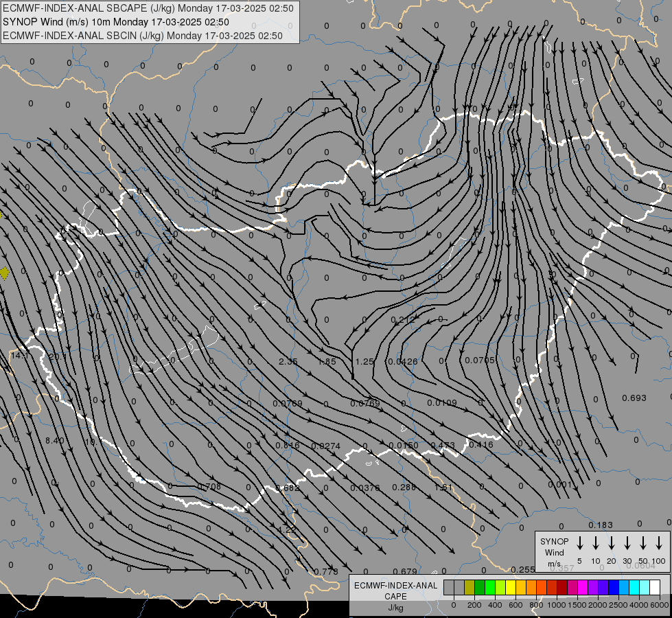Screen dimensions: 672x618
Task: Pick the olive swatch left of the 200 tick
Action: pyautogui.click(x=470, y=587)
